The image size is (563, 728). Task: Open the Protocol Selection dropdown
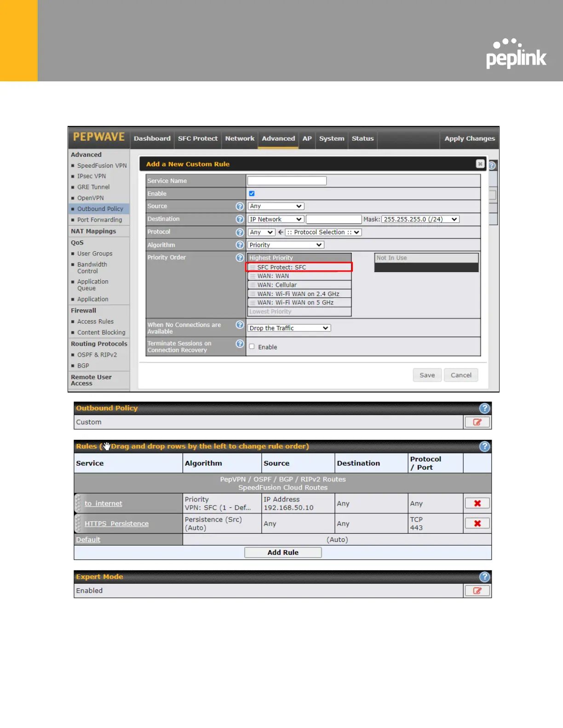tap(323, 233)
